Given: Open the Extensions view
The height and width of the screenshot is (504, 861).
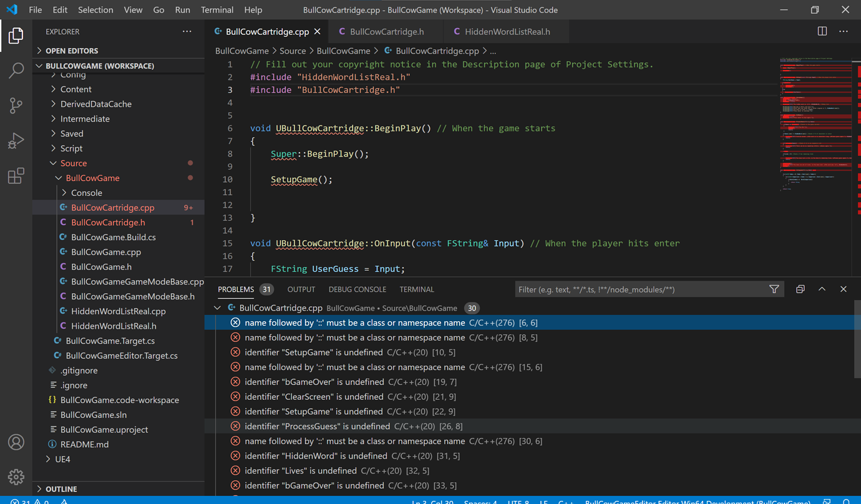Looking at the screenshot, I should (16, 176).
